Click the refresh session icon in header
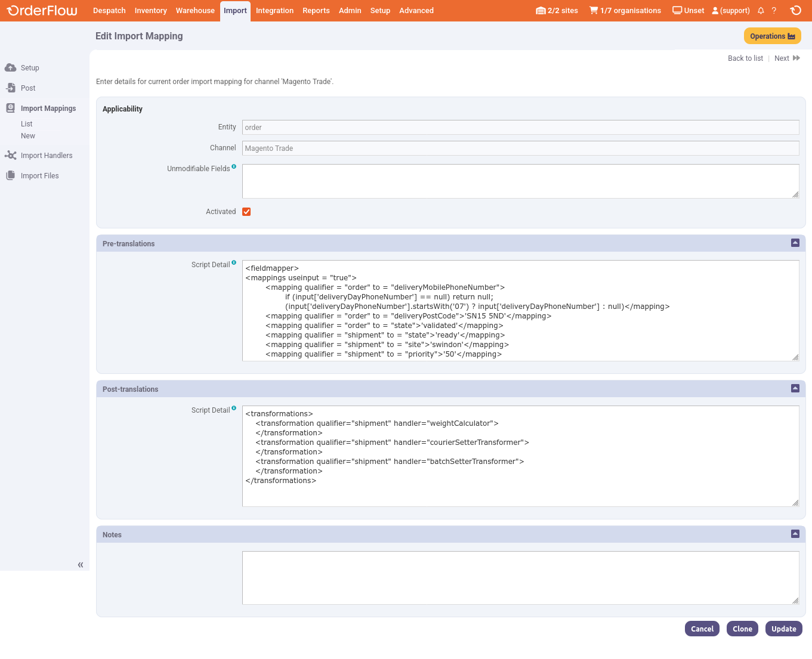This screenshot has height=659, width=812. point(795,11)
